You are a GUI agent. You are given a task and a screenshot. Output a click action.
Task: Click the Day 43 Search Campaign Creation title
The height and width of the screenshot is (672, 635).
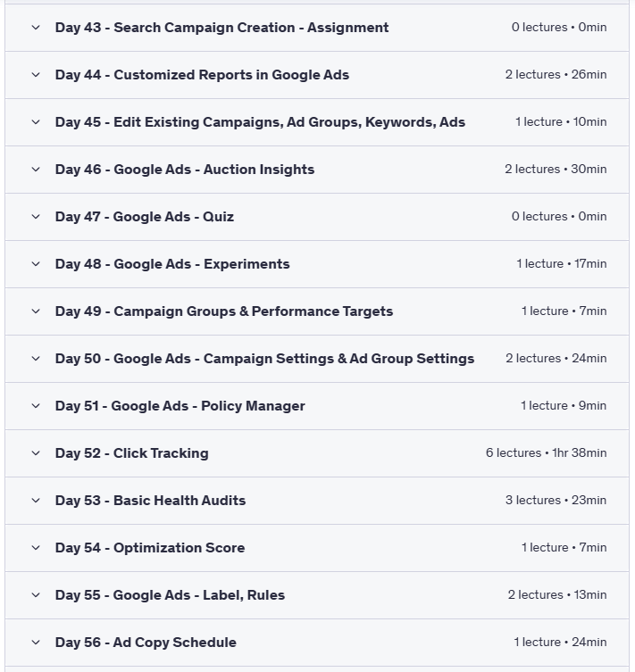click(x=221, y=28)
